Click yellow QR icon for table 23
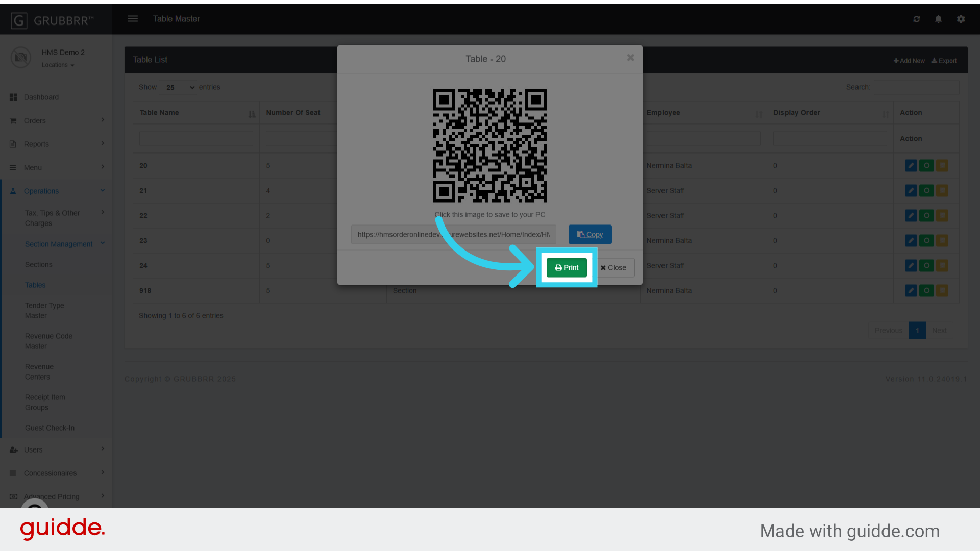 coord(942,241)
